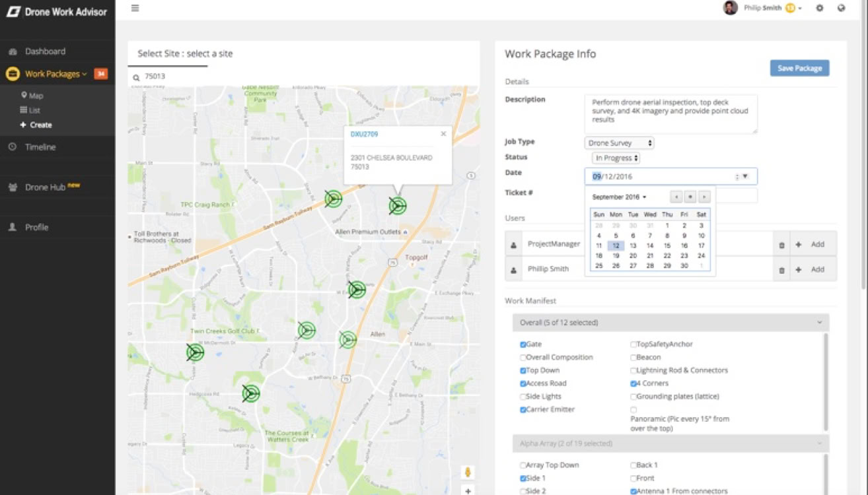Pick September 19 in the calendar

click(616, 255)
